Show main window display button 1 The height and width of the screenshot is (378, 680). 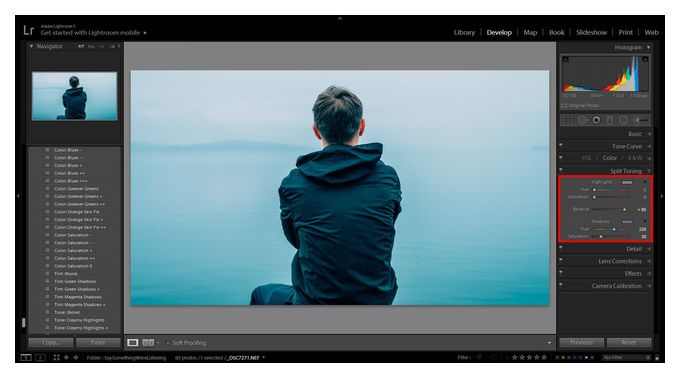26,358
